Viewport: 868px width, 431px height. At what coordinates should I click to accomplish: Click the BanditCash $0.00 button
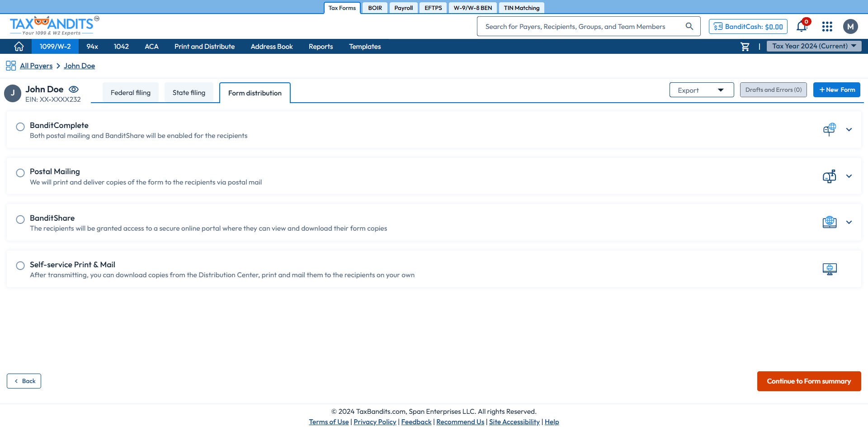(x=748, y=27)
